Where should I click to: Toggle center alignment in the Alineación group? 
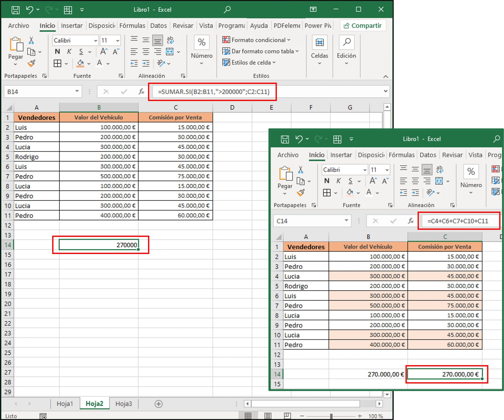(145, 51)
